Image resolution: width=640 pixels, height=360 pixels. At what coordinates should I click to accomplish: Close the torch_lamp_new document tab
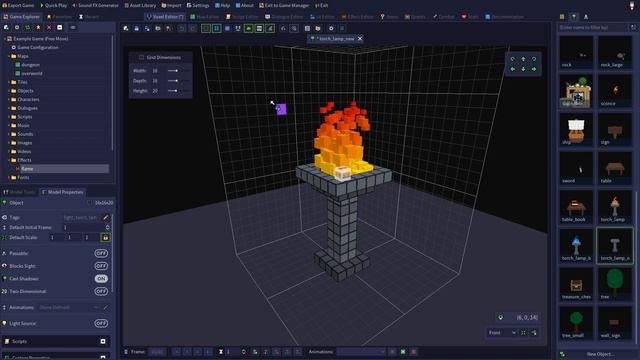(360, 38)
